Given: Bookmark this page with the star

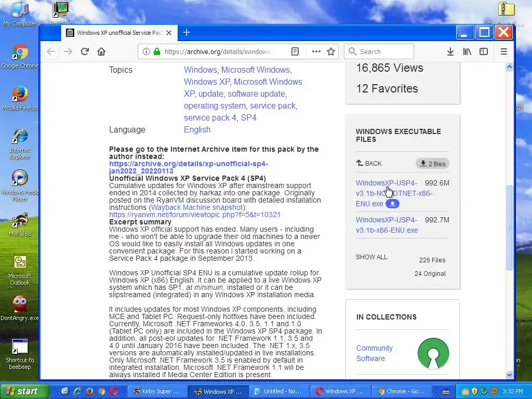Looking at the screenshot, I should click(x=331, y=51).
